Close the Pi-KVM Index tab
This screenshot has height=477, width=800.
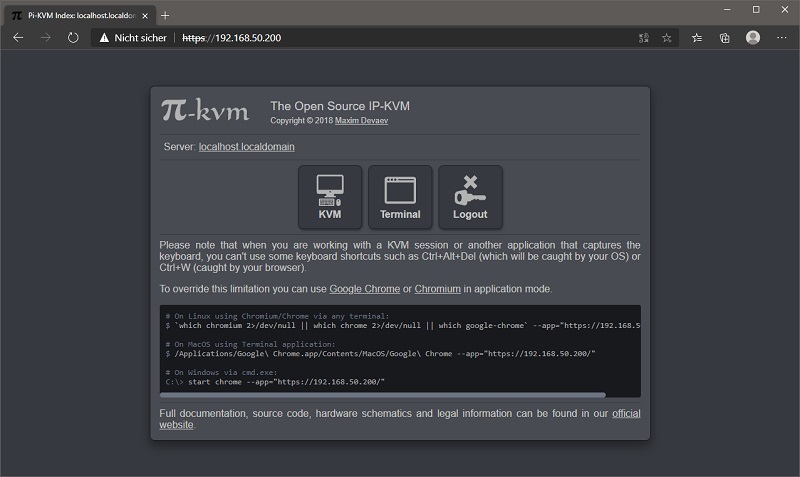click(145, 16)
